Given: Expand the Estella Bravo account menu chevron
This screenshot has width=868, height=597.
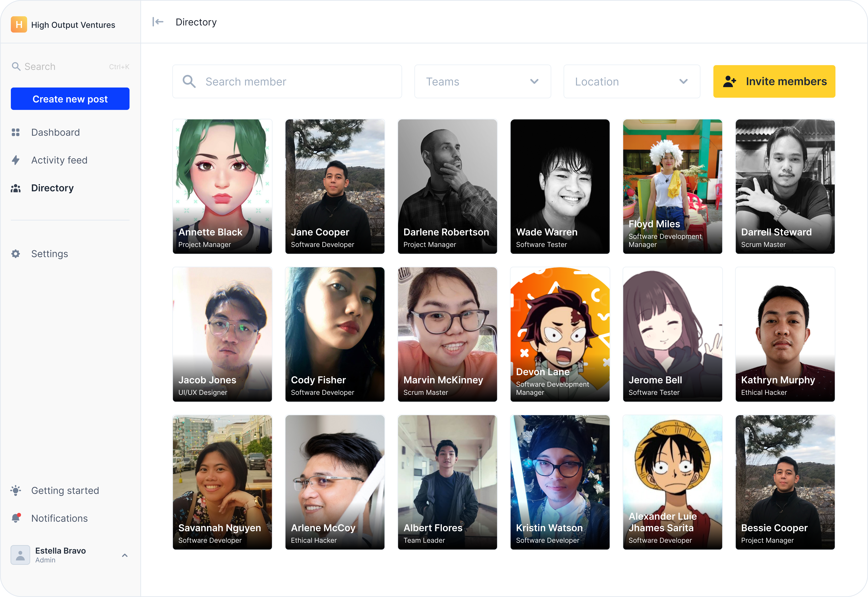Looking at the screenshot, I should [x=125, y=555].
